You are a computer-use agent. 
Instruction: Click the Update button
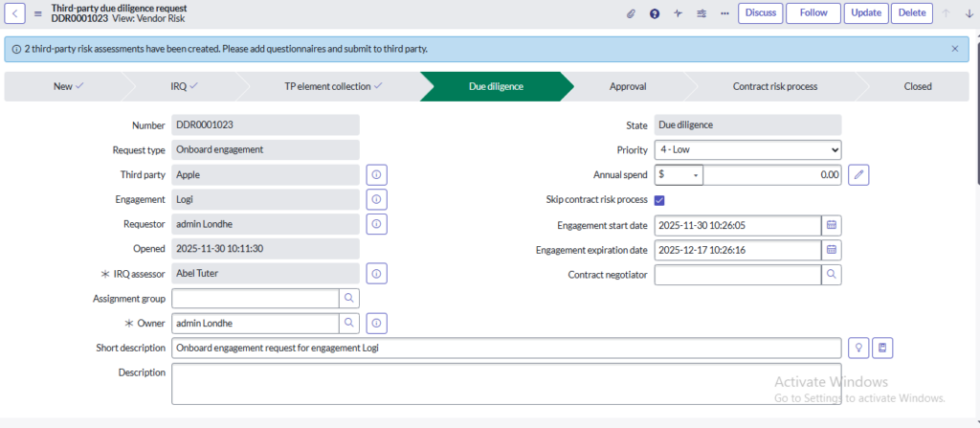pyautogui.click(x=865, y=13)
